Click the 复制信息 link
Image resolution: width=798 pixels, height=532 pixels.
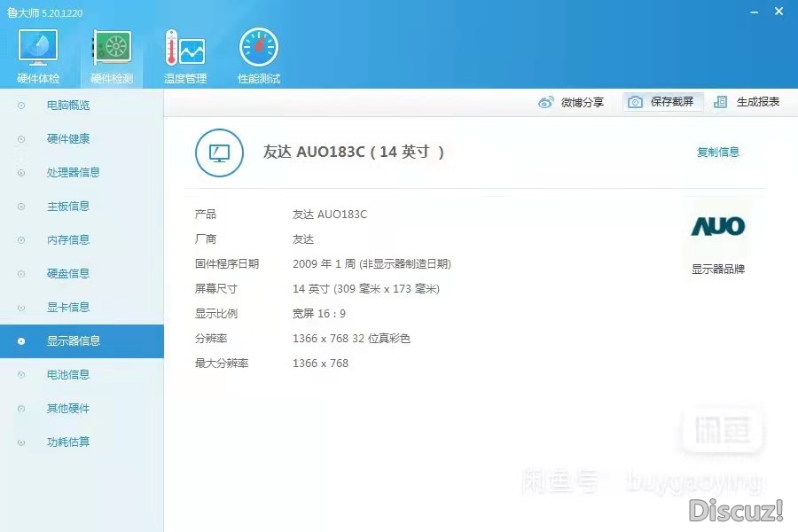point(717,152)
